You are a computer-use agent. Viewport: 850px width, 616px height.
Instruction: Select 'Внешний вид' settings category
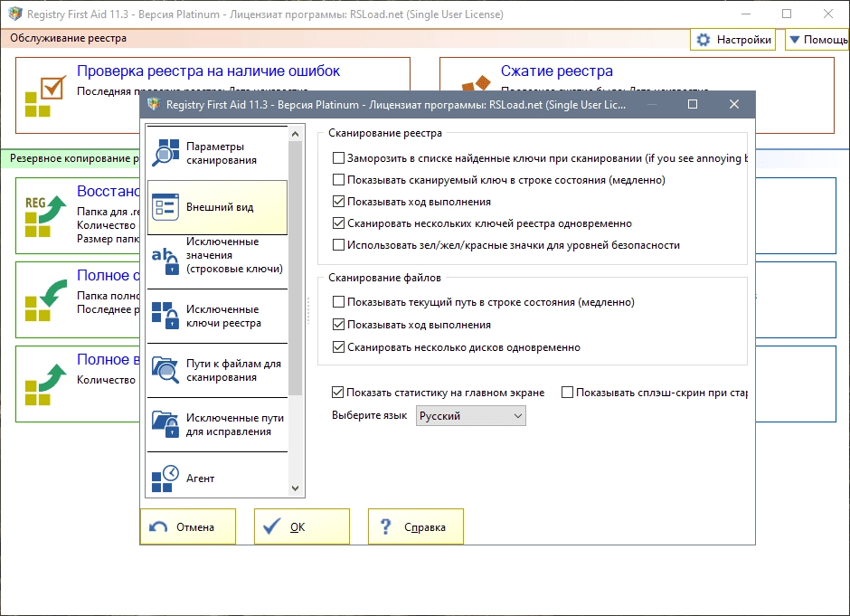(x=217, y=207)
